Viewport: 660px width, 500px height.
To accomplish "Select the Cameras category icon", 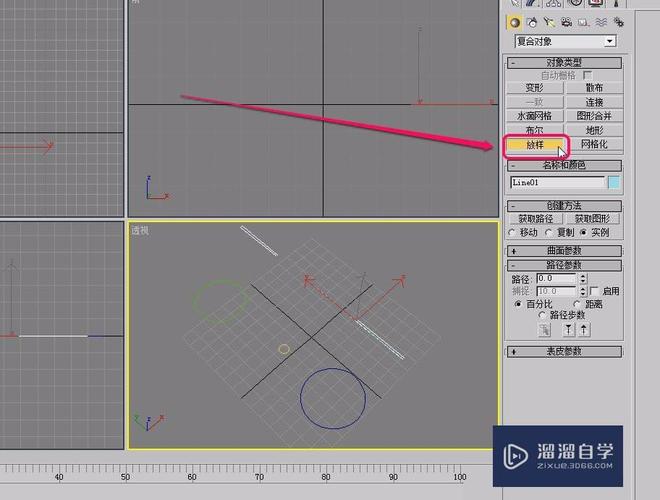I will [x=567, y=22].
